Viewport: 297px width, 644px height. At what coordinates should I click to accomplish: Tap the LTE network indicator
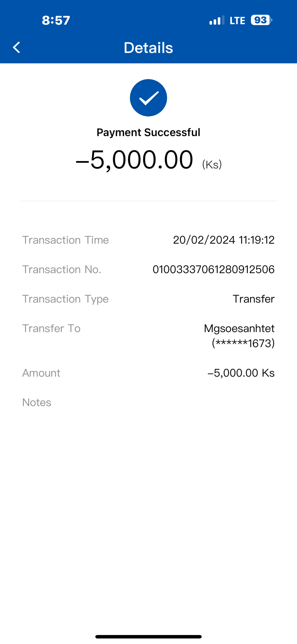[x=237, y=20]
